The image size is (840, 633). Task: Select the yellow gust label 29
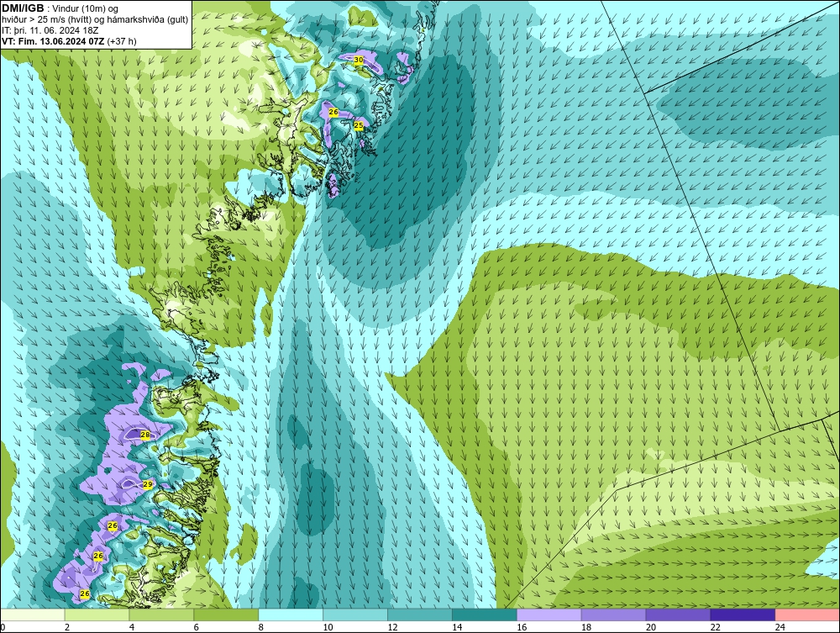point(148,484)
